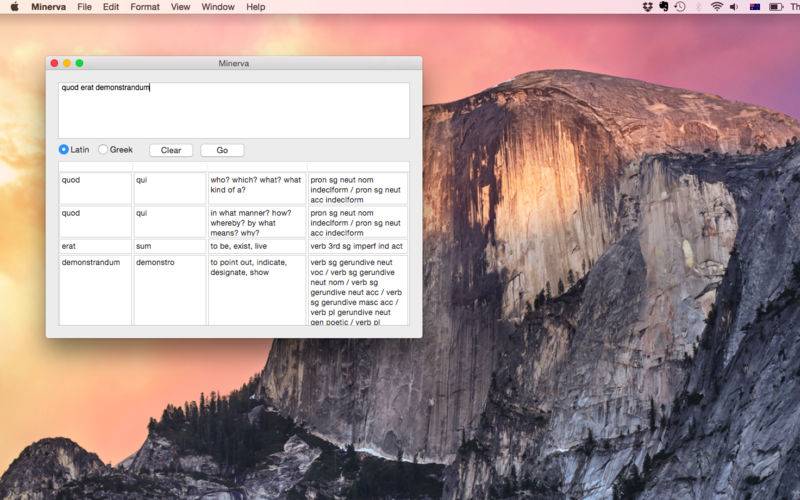Select the Latin radio button

point(64,149)
